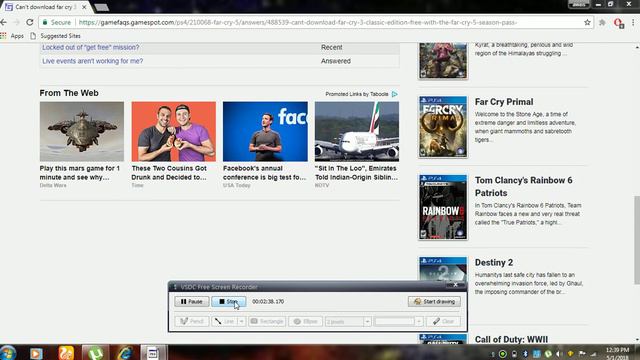Open the Apps bookmarks shortcut
Viewport: 640px width, 360px height.
[x=12, y=36]
